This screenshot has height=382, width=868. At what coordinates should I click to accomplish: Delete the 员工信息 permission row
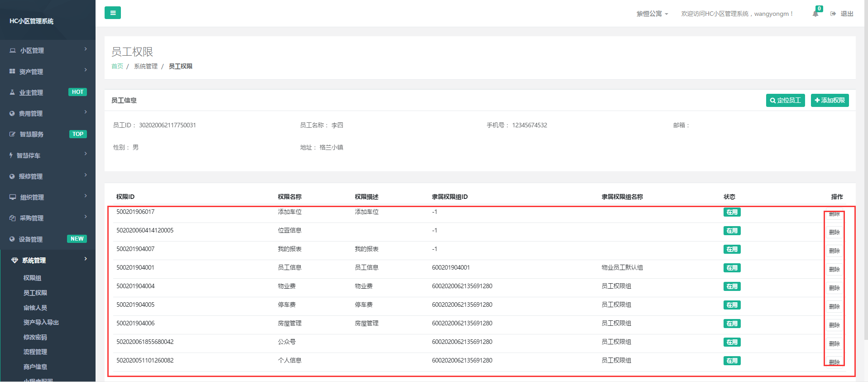[834, 269]
